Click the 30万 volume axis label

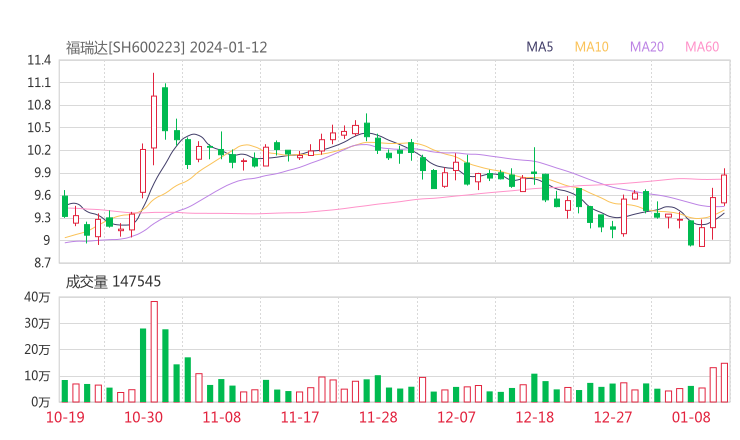coord(37,323)
